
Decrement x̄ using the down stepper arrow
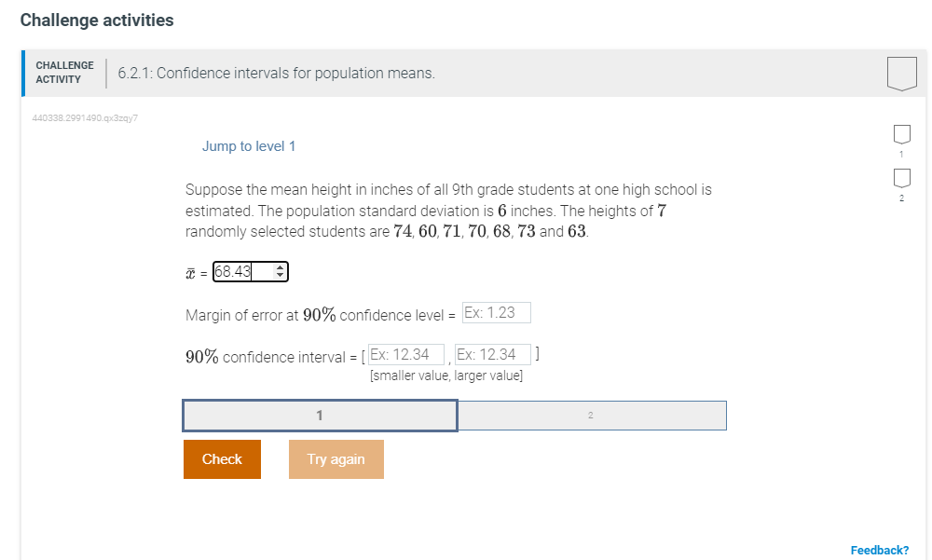pos(279,276)
